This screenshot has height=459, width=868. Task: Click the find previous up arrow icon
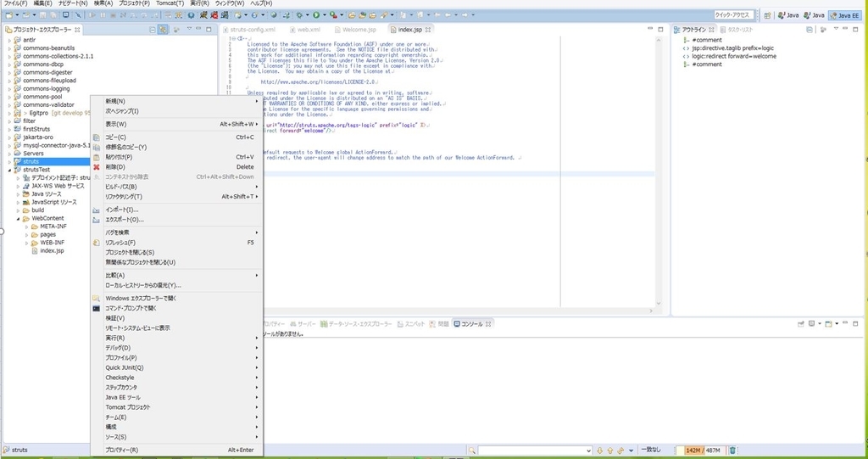610,451
